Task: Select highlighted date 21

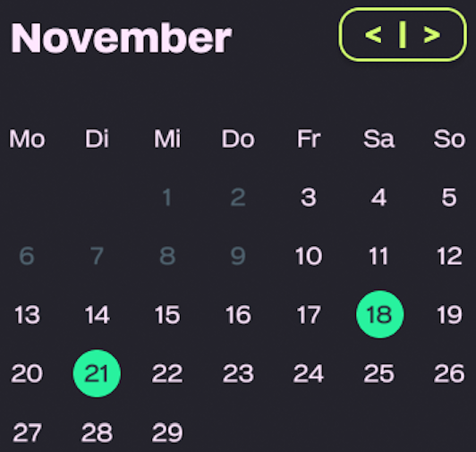Action: (x=97, y=373)
